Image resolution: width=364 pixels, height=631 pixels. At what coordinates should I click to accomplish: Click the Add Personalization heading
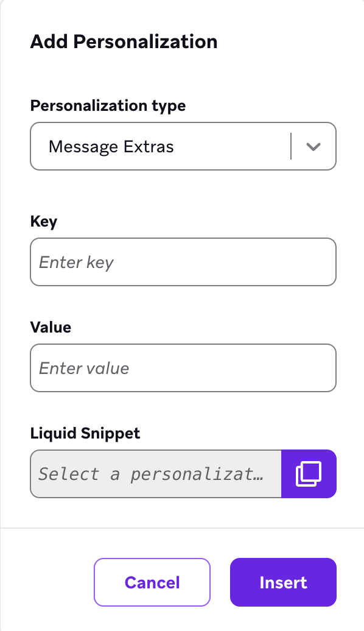click(124, 41)
